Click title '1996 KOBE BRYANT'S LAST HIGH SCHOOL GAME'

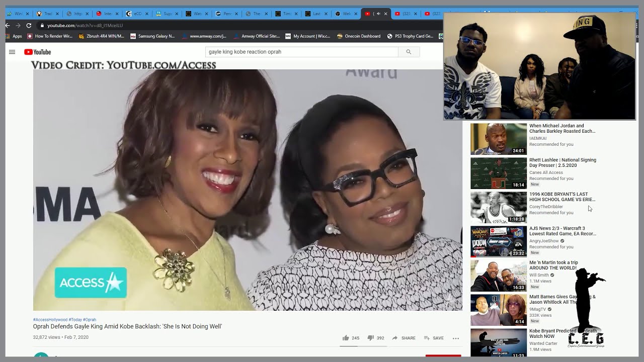click(562, 197)
